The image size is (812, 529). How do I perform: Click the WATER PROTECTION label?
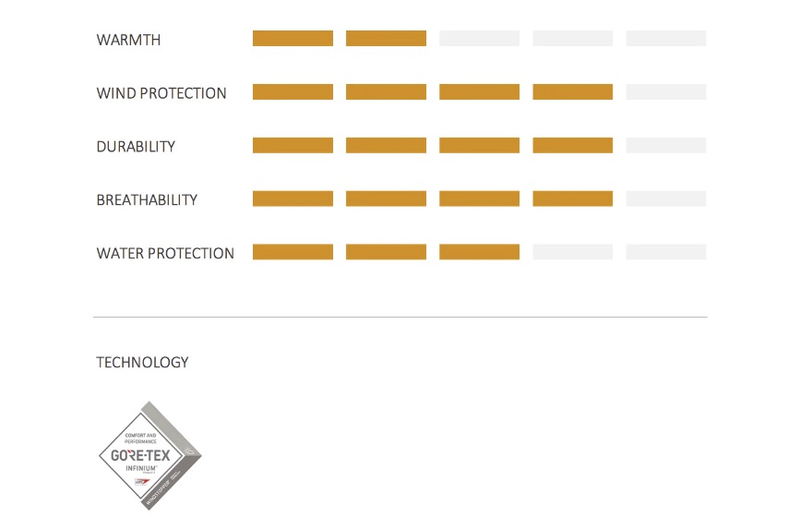click(x=165, y=253)
